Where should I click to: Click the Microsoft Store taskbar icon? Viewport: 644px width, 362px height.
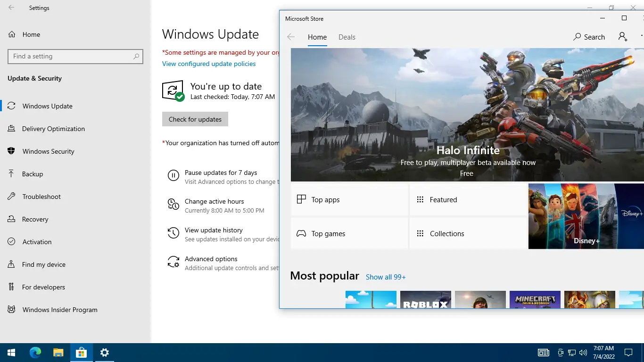pos(82,353)
